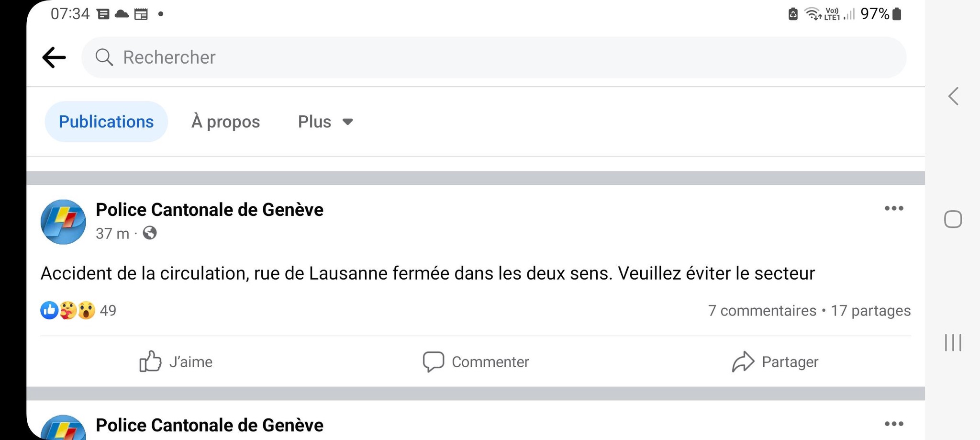Open options menu of second post
Screen dimensions: 980x440
[x=893, y=424]
